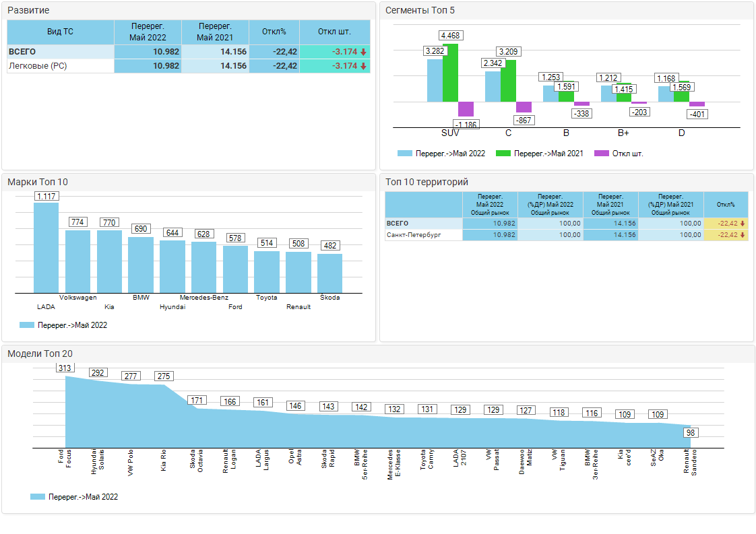This screenshot has width=756, height=534.
Task: Click the down arrow in the Санкт-Петербург row
Action: click(x=743, y=235)
